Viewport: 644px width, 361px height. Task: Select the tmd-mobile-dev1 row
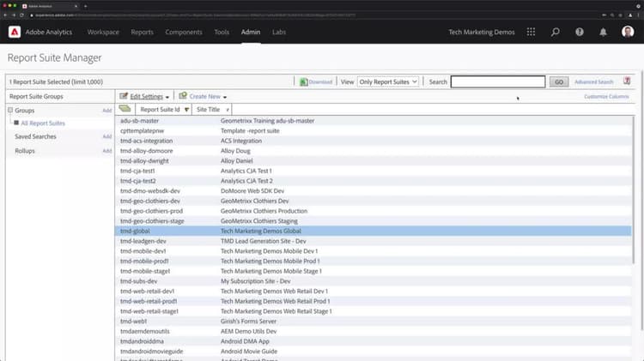[x=373, y=251]
